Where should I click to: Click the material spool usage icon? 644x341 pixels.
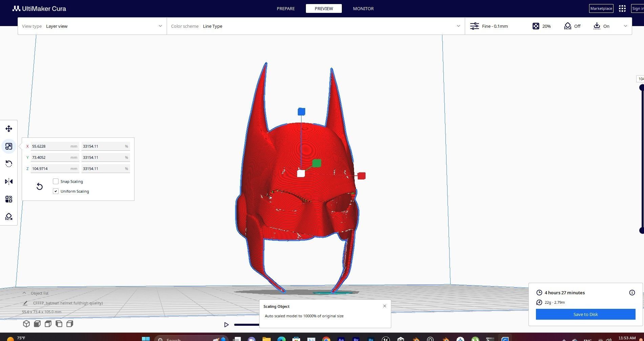(x=539, y=302)
